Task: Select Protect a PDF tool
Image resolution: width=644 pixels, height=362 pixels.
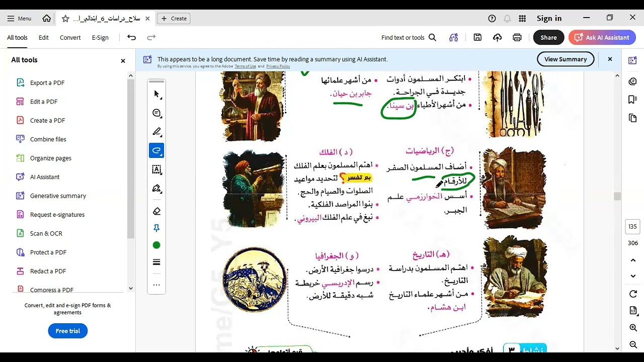Action: [48, 252]
